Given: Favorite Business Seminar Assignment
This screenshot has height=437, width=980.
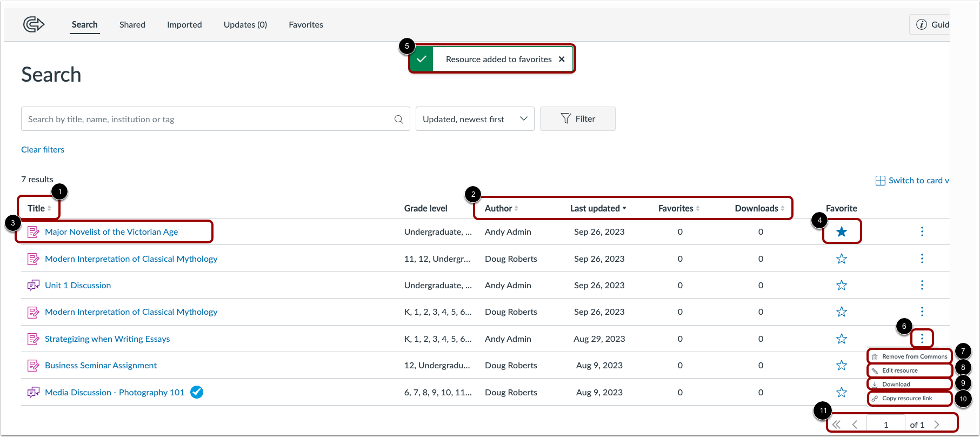Looking at the screenshot, I should 841,365.
